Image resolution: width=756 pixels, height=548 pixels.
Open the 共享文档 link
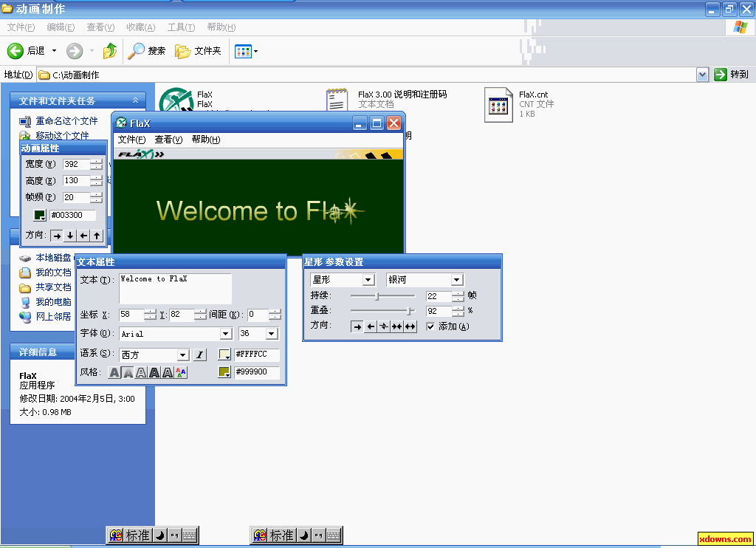pos(53,287)
